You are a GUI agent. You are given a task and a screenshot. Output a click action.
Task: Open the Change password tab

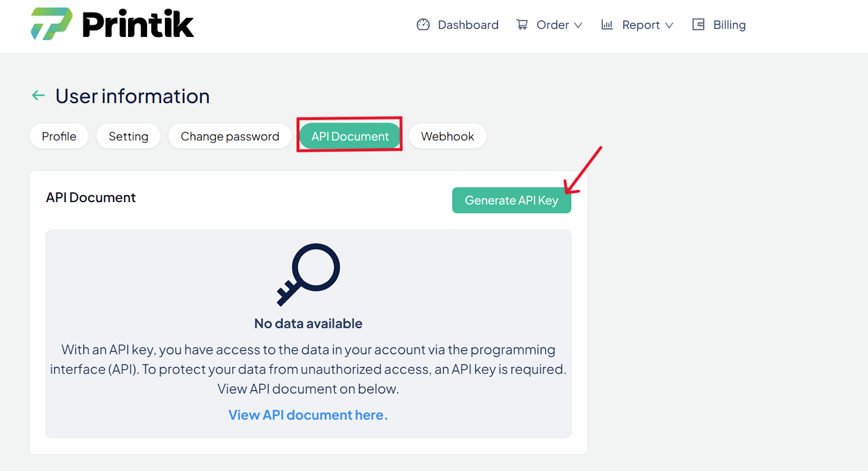click(230, 137)
